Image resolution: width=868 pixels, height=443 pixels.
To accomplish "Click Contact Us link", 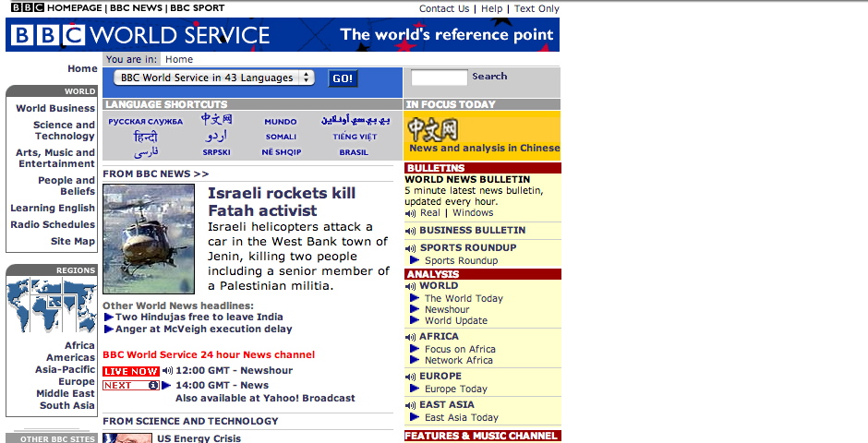I will tap(444, 9).
